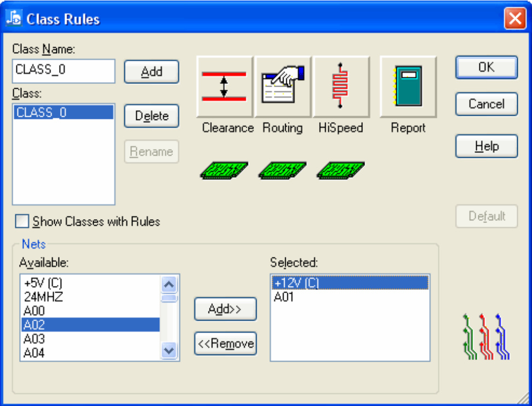The width and height of the screenshot is (532, 406).
Task: Click the Class Name input field
Action: [x=63, y=71]
